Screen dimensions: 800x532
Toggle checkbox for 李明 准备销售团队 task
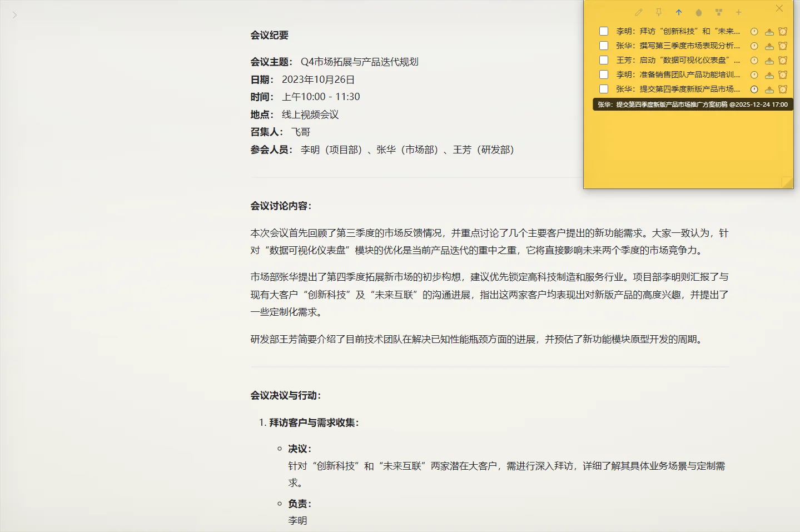click(604, 74)
